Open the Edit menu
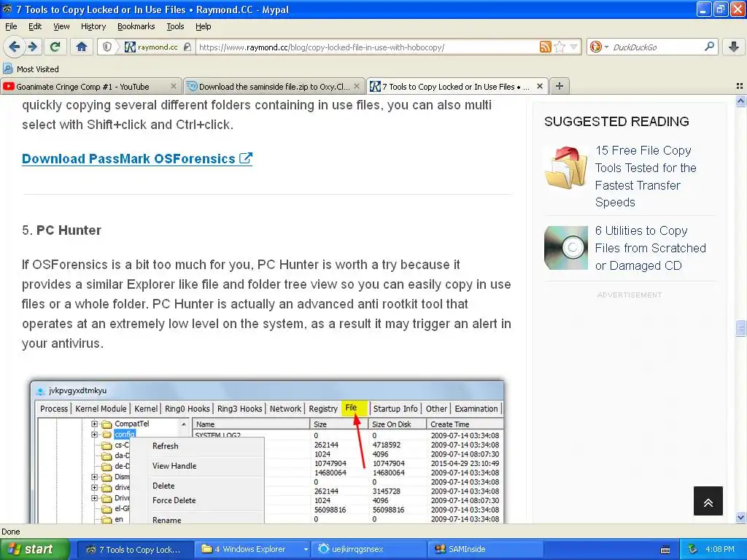 pos(35,26)
